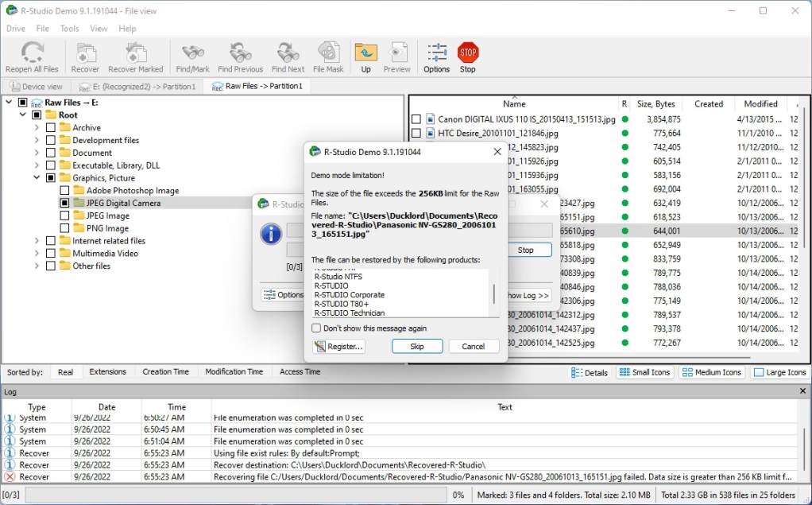The width and height of the screenshot is (812, 505).
Task: Open the Options toolbar icon
Action: pyautogui.click(x=436, y=57)
